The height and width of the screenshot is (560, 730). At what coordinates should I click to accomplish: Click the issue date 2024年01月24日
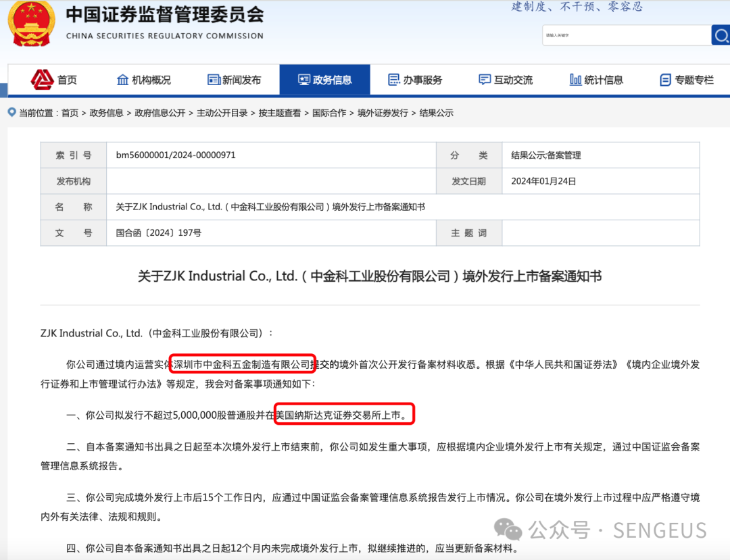click(543, 182)
